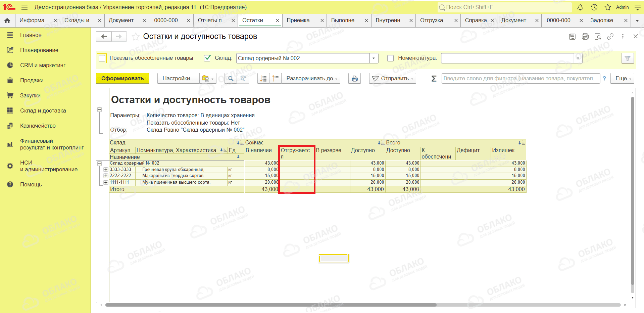Click the printer icon in report toolbar
Screen dimensions: 644x313
coord(354,79)
